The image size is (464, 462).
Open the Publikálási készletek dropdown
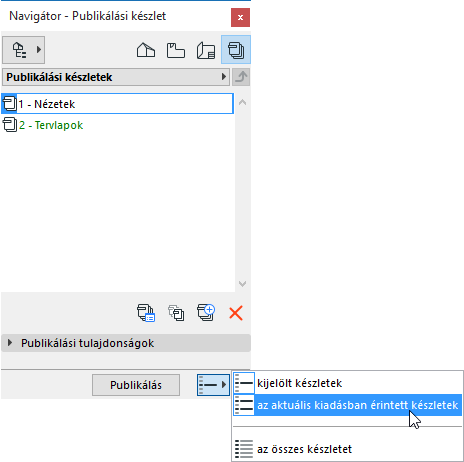[x=116, y=77]
